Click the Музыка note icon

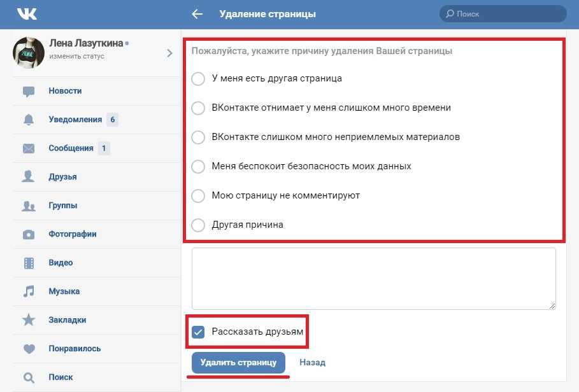29,291
